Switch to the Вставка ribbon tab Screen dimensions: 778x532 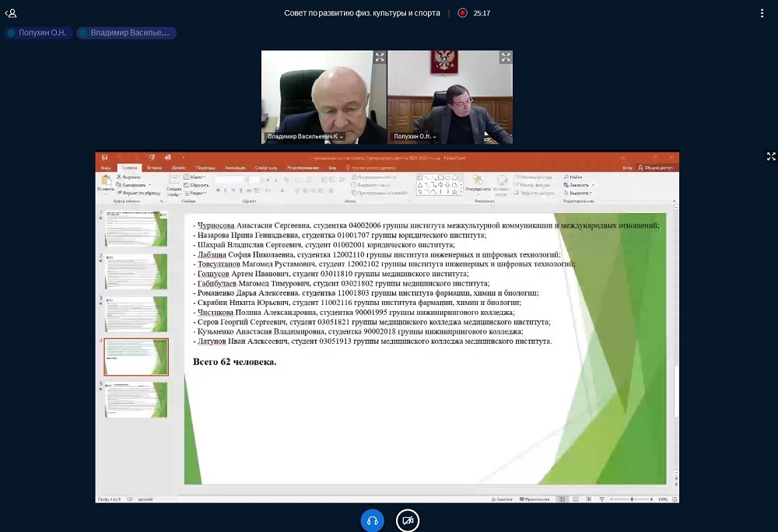point(154,167)
